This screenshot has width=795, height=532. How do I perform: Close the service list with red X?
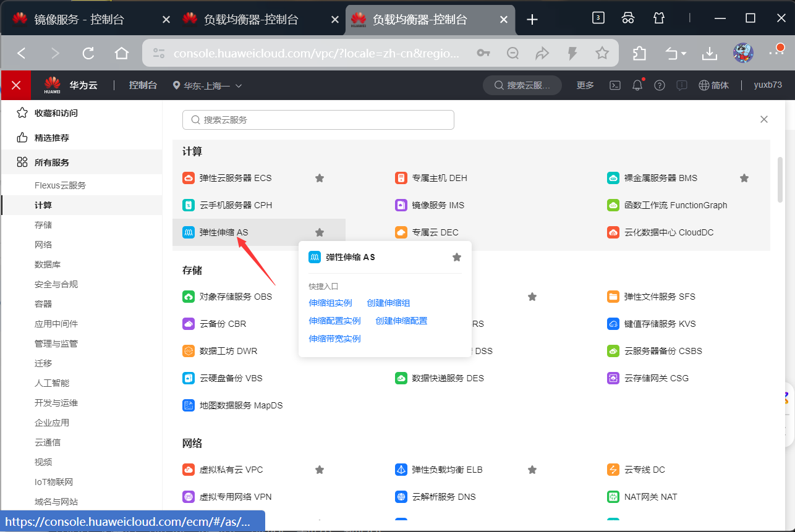click(x=16, y=85)
